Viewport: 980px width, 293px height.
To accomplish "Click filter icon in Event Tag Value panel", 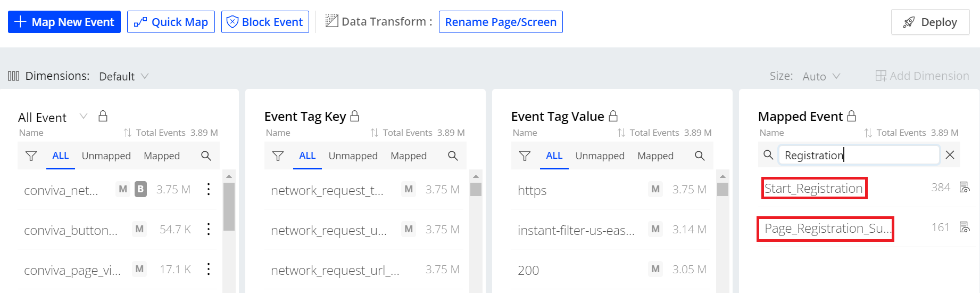I will pyautogui.click(x=525, y=156).
